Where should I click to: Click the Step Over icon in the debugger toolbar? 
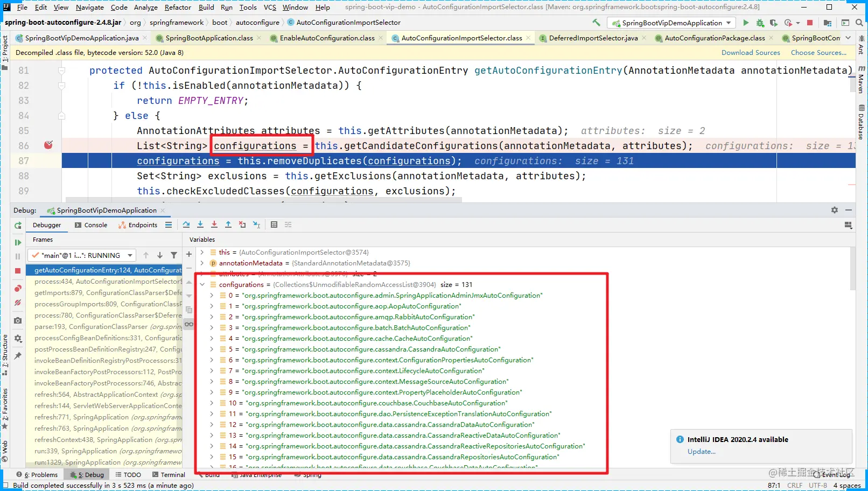(186, 225)
